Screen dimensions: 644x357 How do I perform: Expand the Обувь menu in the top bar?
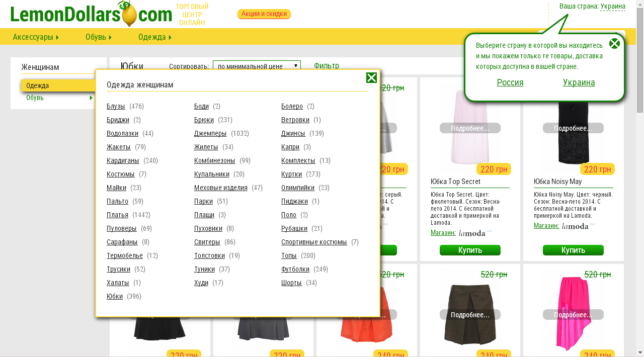click(99, 37)
